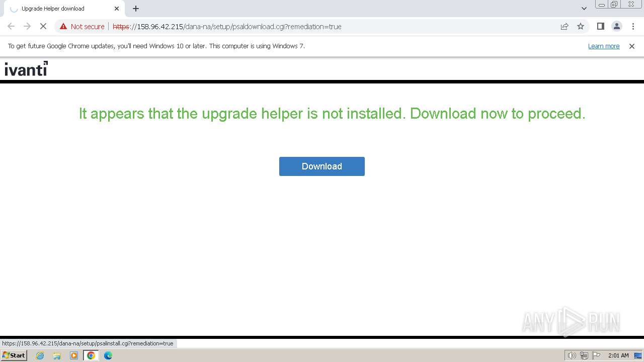The width and height of the screenshot is (644, 362).
Task: Minimize the Chrome window
Action: [602, 5]
